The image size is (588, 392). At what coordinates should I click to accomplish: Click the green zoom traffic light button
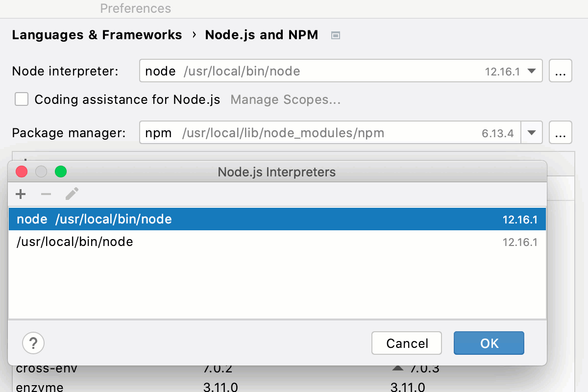click(x=60, y=171)
